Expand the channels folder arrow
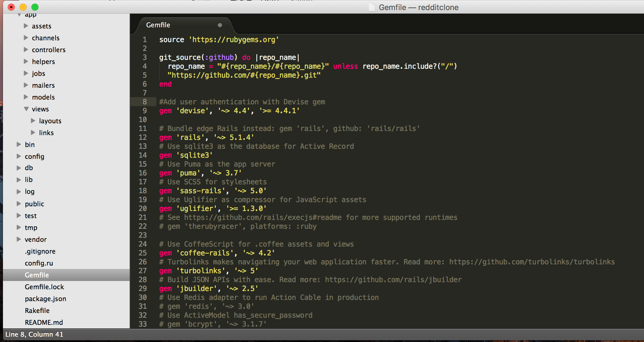Viewport: 644px width, 342px height. tap(26, 38)
